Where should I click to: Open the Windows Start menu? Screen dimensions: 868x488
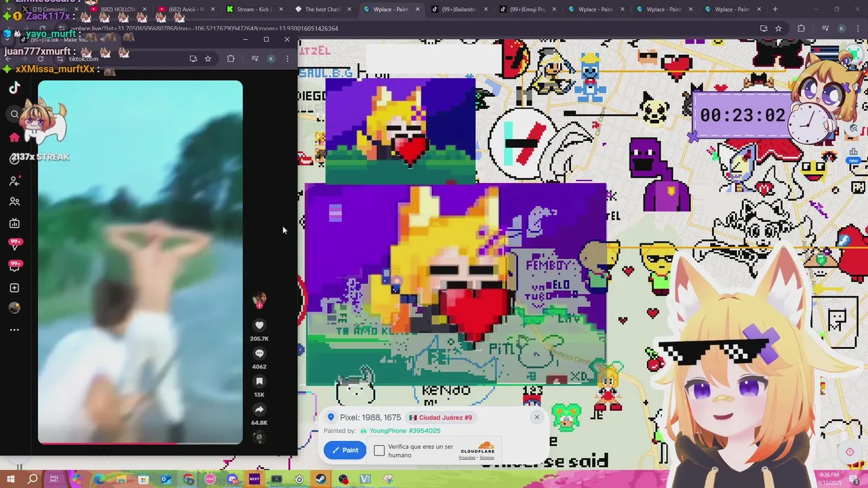pos(10,479)
